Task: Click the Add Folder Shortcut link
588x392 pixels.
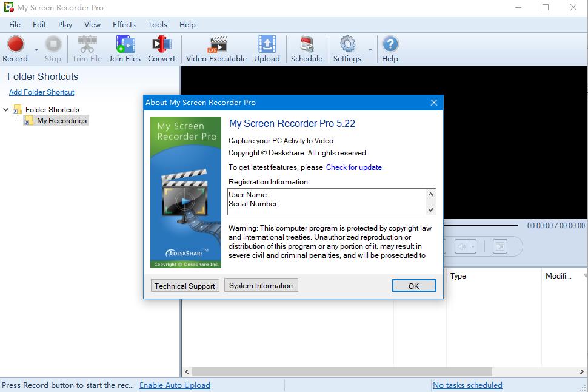Action: [x=42, y=92]
